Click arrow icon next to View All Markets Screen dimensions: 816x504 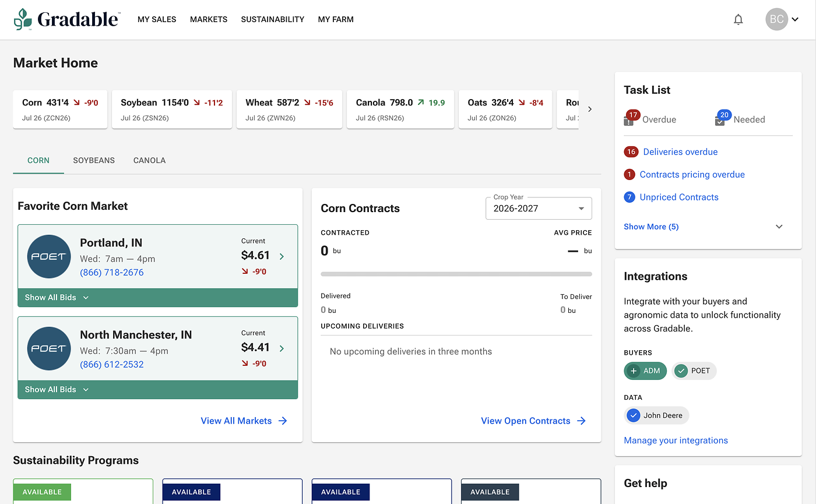point(283,421)
